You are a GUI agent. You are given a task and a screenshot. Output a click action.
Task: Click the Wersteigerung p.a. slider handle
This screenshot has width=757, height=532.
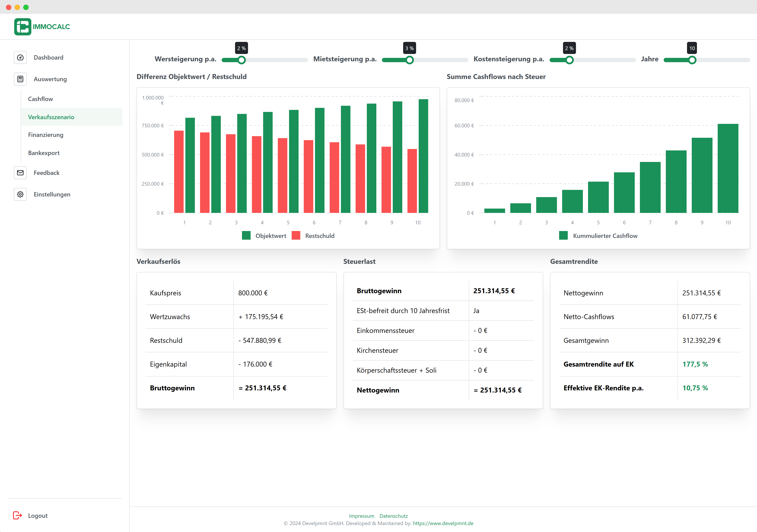[242, 60]
